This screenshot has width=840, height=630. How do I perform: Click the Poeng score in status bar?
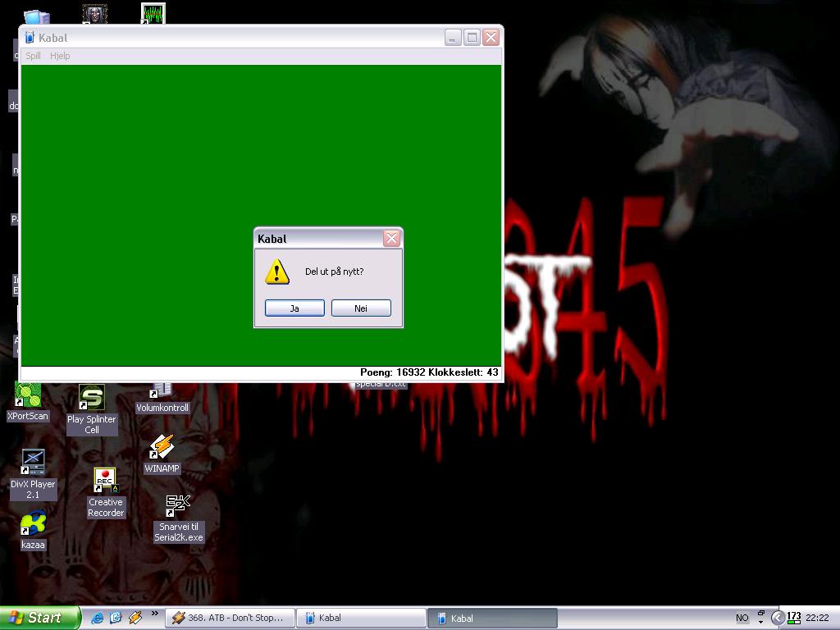(x=393, y=372)
